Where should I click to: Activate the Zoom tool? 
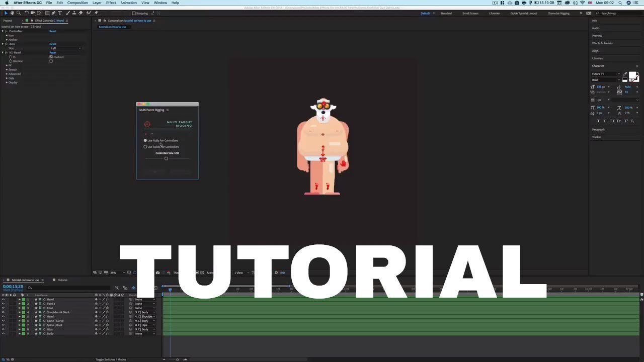click(19, 13)
